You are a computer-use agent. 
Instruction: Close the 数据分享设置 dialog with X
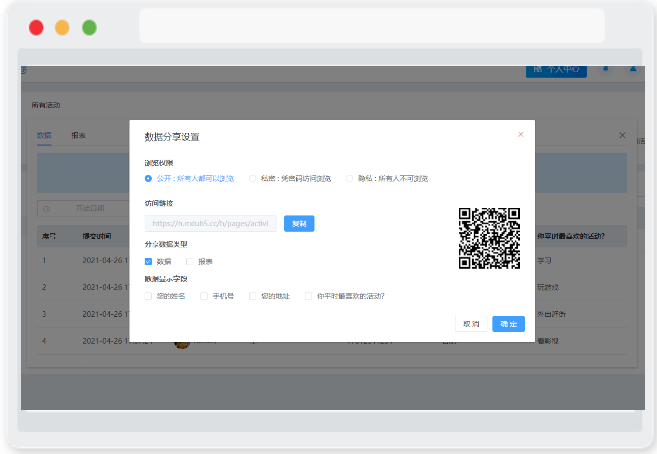pyautogui.click(x=520, y=134)
